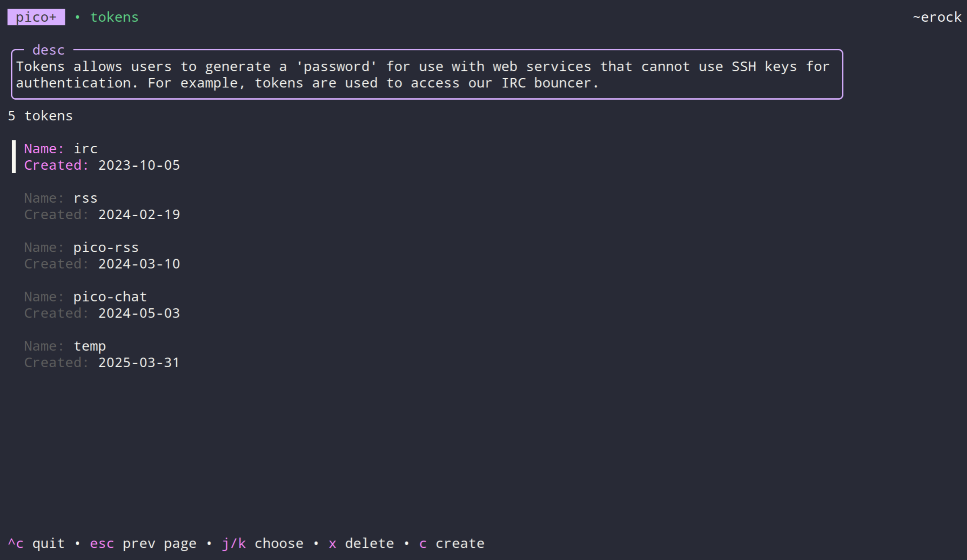The width and height of the screenshot is (967, 560).
Task: Click the tokens description paragraph text
Action: tap(422, 74)
